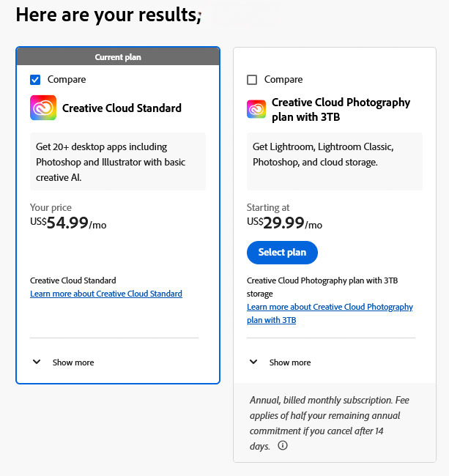Click the Here are your results heading

tap(108, 15)
